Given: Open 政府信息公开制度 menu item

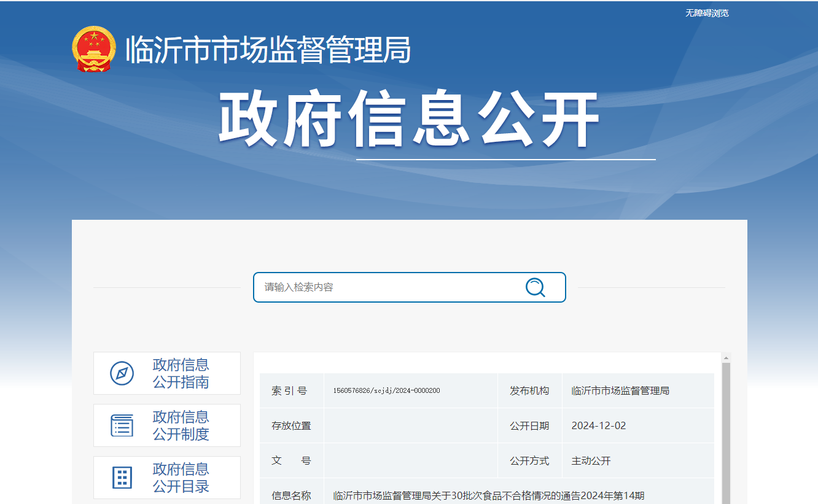Looking at the screenshot, I should point(167,425).
